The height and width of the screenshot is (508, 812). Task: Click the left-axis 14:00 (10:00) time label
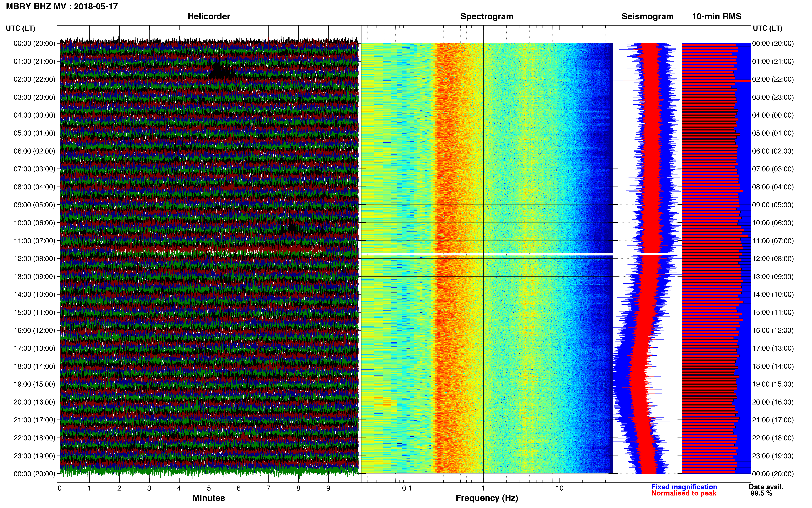[34, 295]
